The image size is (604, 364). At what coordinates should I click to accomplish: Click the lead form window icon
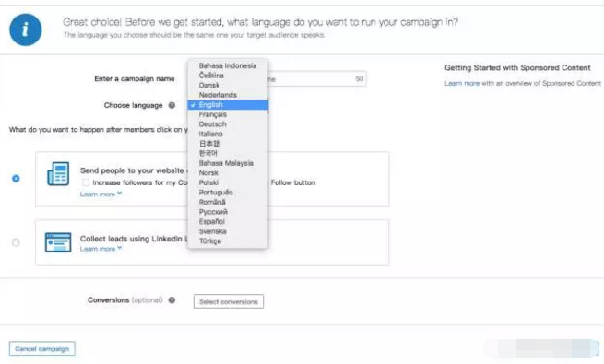tap(58, 242)
